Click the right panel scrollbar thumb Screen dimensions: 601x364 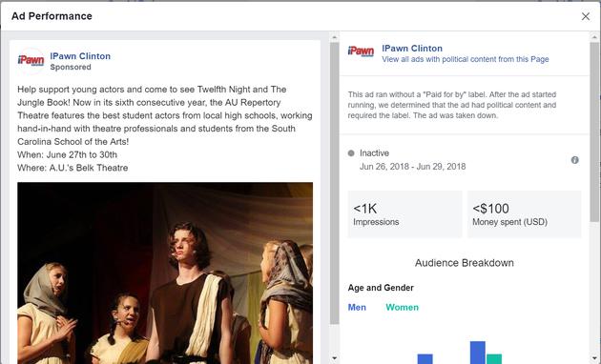click(594, 131)
